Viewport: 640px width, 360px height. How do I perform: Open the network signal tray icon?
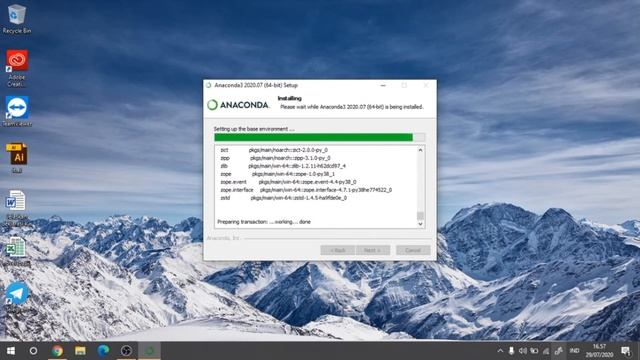(546, 351)
